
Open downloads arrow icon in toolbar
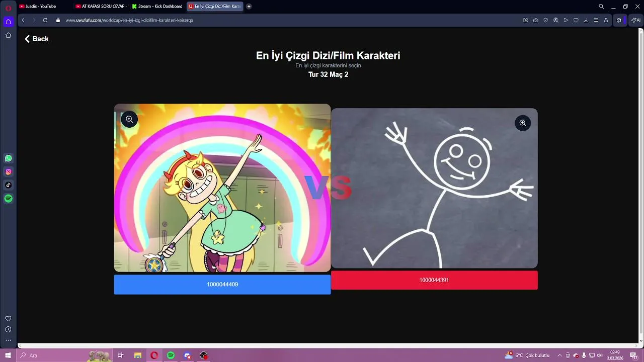(586, 20)
